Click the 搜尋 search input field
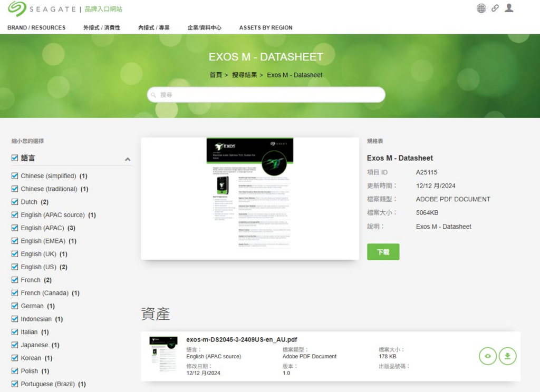The width and height of the screenshot is (540, 392). tap(266, 95)
